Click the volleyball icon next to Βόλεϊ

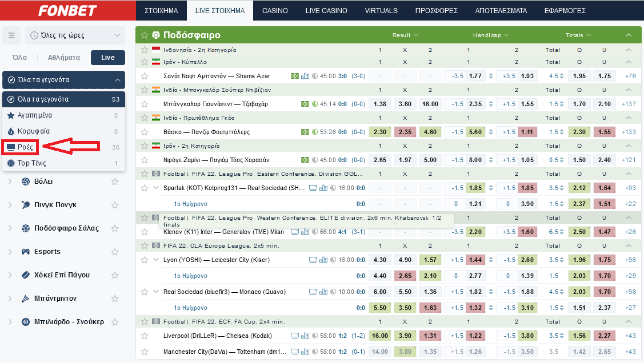pyautogui.click(x=26, y=181)
